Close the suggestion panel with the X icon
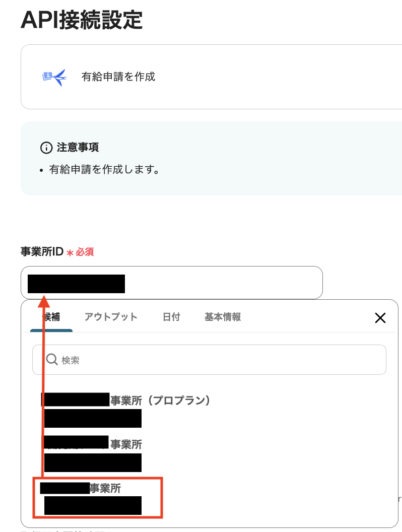 (x=380, y=318)
